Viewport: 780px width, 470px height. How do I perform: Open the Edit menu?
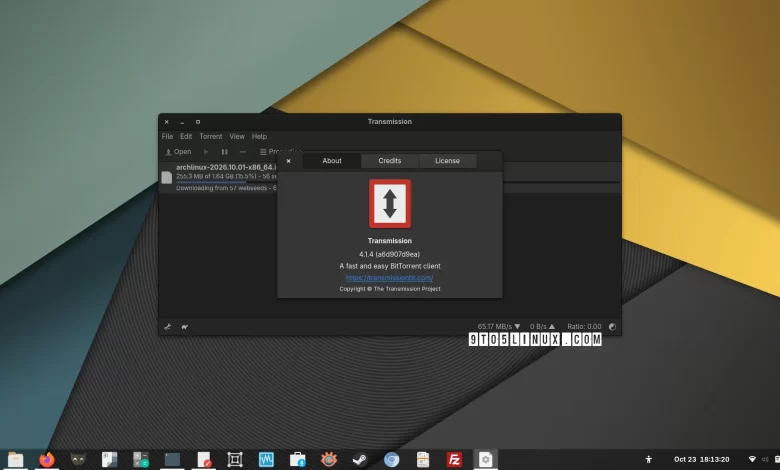pyautogui.click(x=186, y=136)
